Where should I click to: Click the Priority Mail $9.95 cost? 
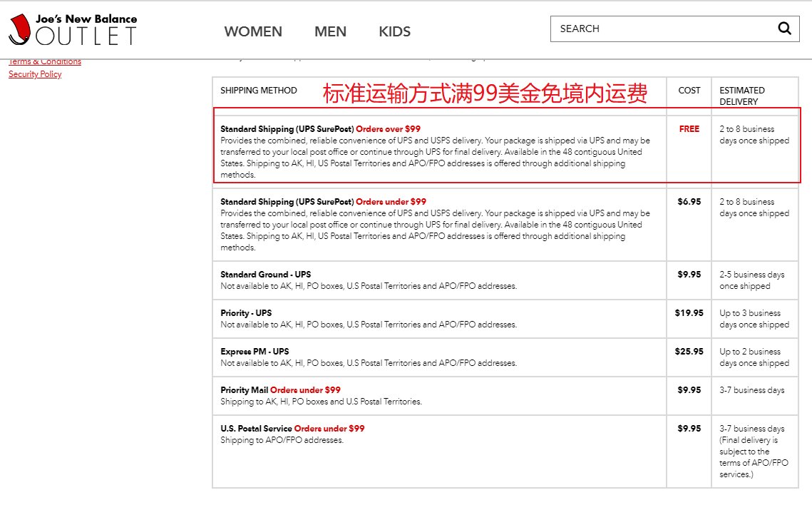689,390
